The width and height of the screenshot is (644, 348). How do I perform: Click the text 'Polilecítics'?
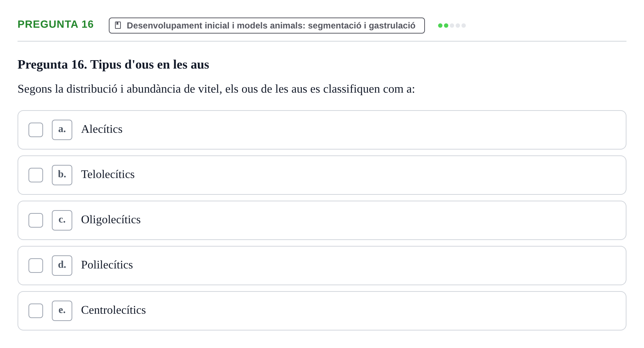[x=107, y=265]
